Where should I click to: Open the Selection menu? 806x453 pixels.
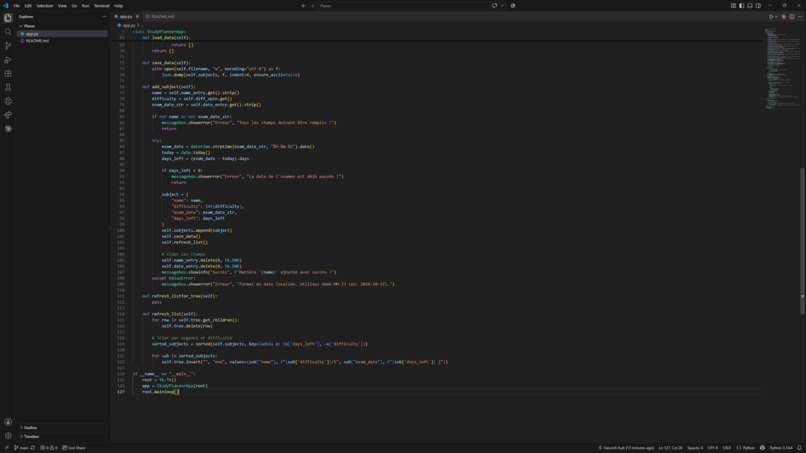44,6
